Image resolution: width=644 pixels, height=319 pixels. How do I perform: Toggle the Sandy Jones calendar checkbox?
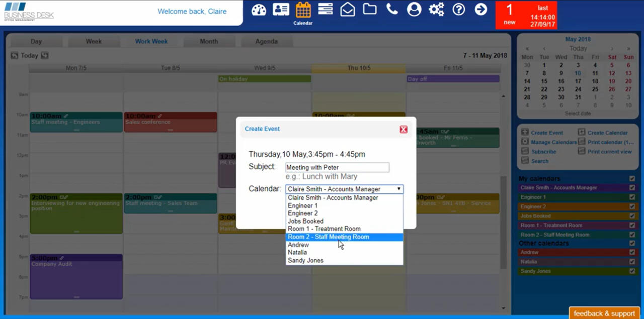632,271
